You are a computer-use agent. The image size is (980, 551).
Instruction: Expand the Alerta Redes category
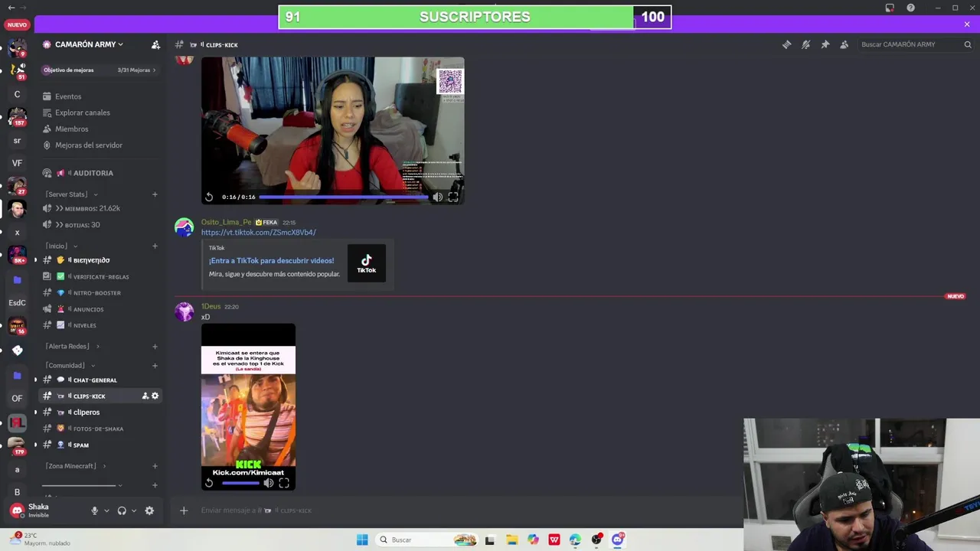(72, 346)
